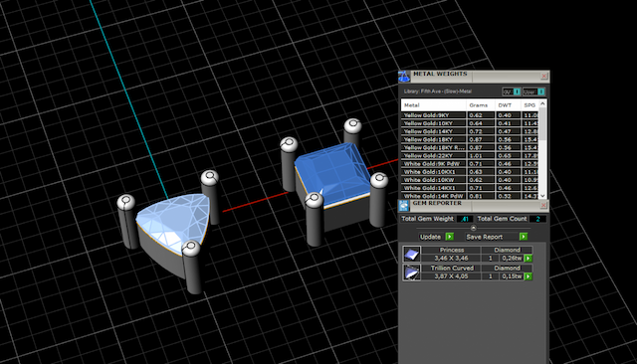Open details arrow for Princess diamond row
Image resolution: width=637 pixels, height=364 pixels.
tap(529, 259)
